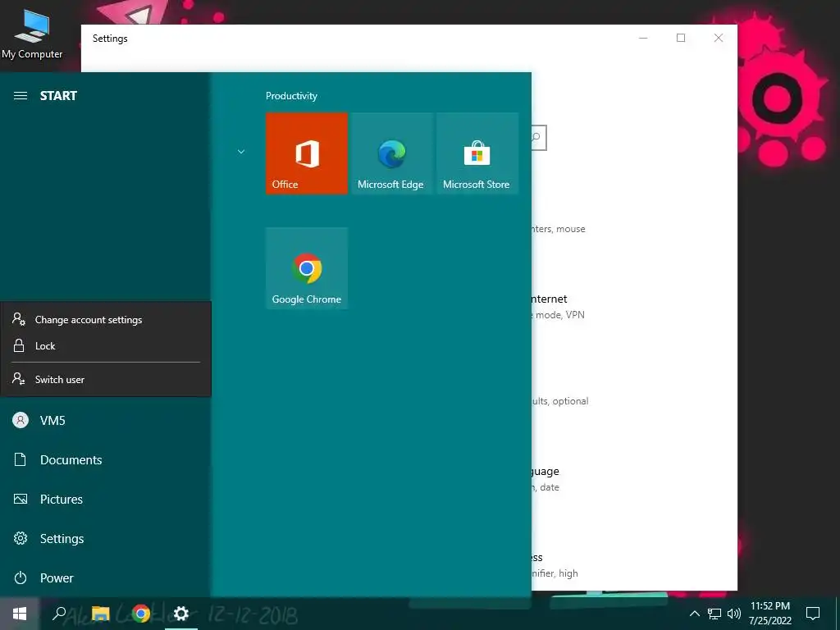This screenshot has height=630, width=840.
Task: Maximize the Settings window
Action: [680, 38]
